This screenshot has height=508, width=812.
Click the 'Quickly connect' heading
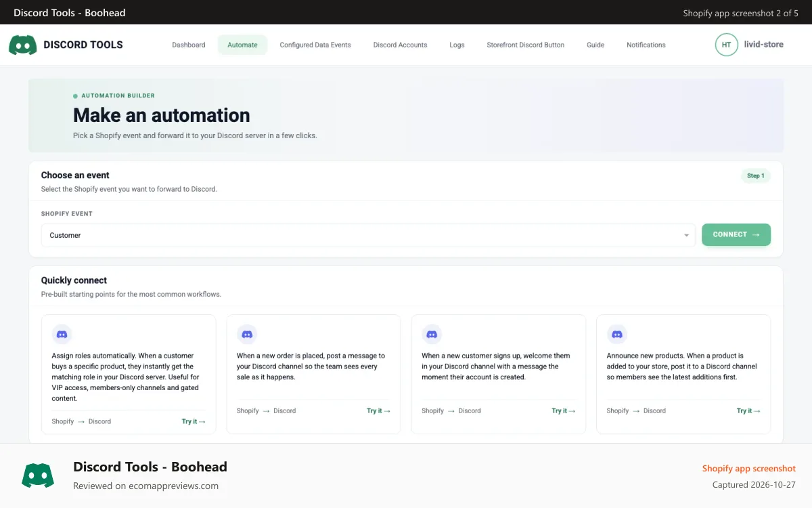coord(74,280)
